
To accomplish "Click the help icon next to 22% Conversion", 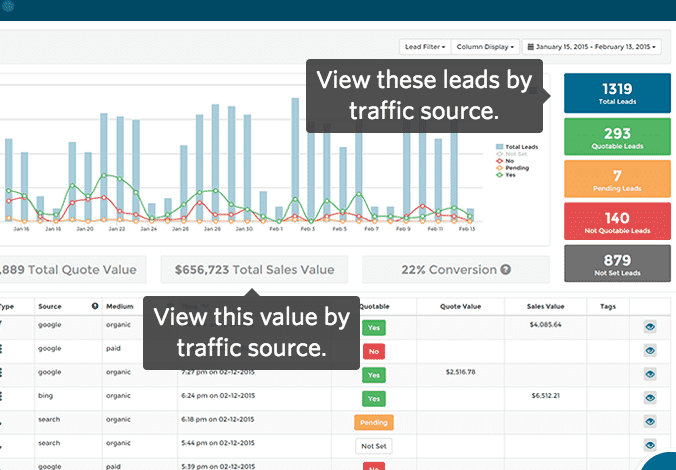I will pos(506,270).
